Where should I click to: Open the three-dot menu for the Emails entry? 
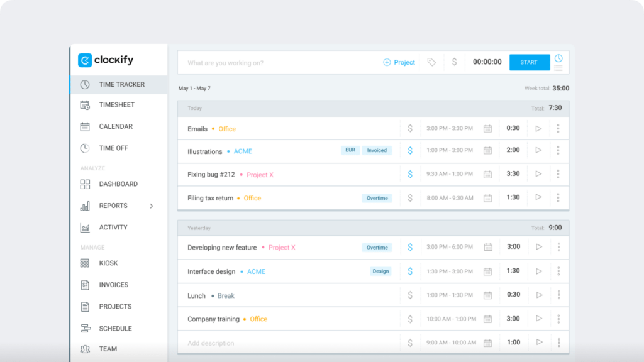pyautogui.click(x=558, y=128)
